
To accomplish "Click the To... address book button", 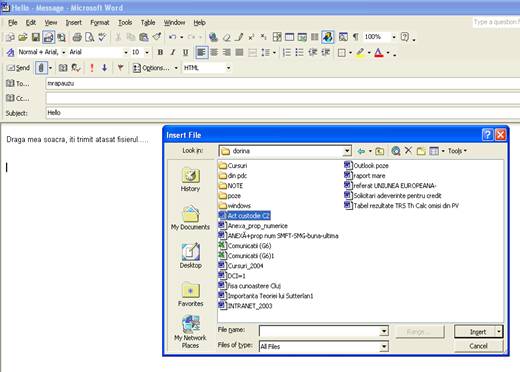I will (18, 83).
